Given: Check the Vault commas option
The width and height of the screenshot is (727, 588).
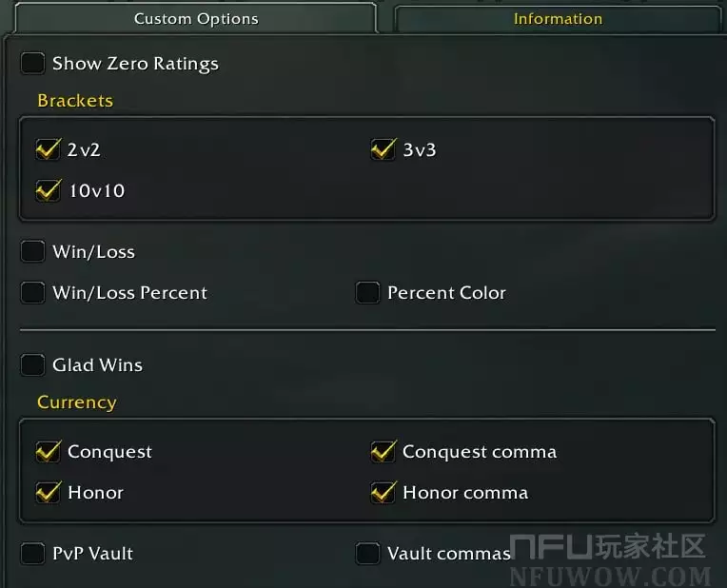Looking at the screenshot, I should tap(367, 554).
